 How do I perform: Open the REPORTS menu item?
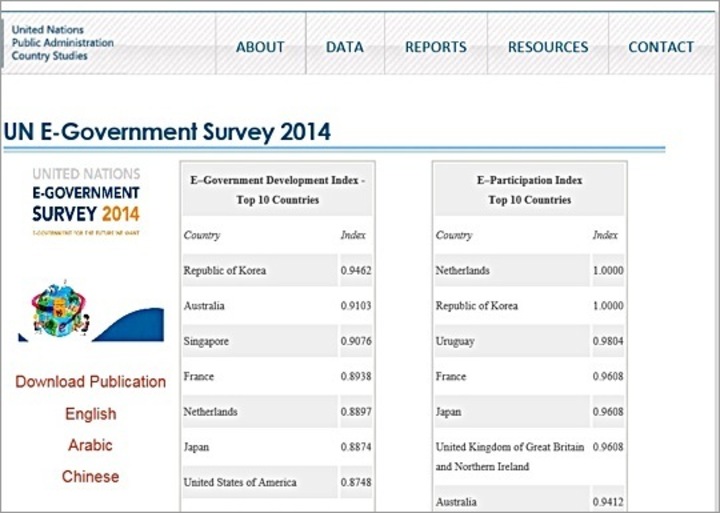[435, 47]
